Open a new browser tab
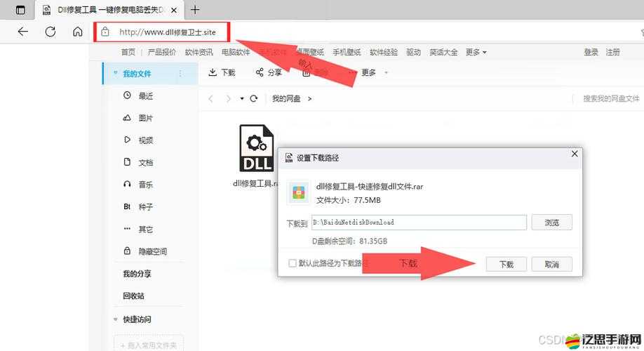Image resolution: width=644 pixels, height=351 pixels. point(195,9)
